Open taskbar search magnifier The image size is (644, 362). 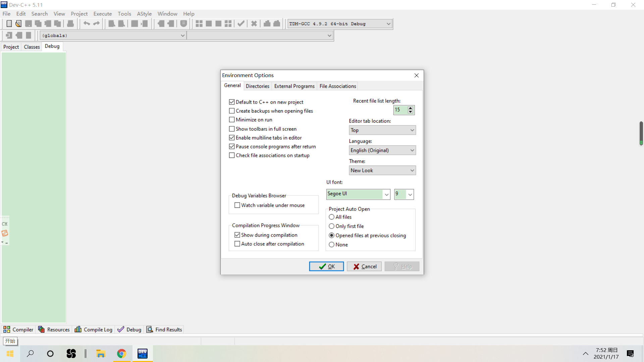click(x=30, y=354)
